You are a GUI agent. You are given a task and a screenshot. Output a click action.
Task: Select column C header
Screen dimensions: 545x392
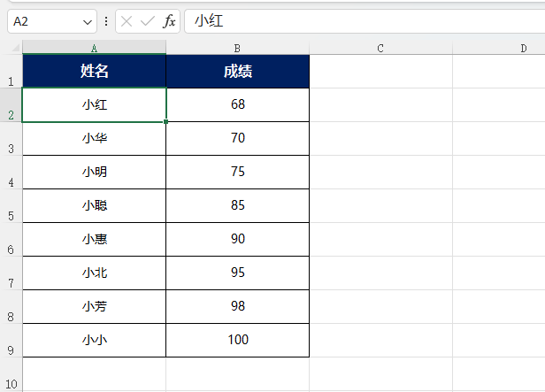coord(380,48)
